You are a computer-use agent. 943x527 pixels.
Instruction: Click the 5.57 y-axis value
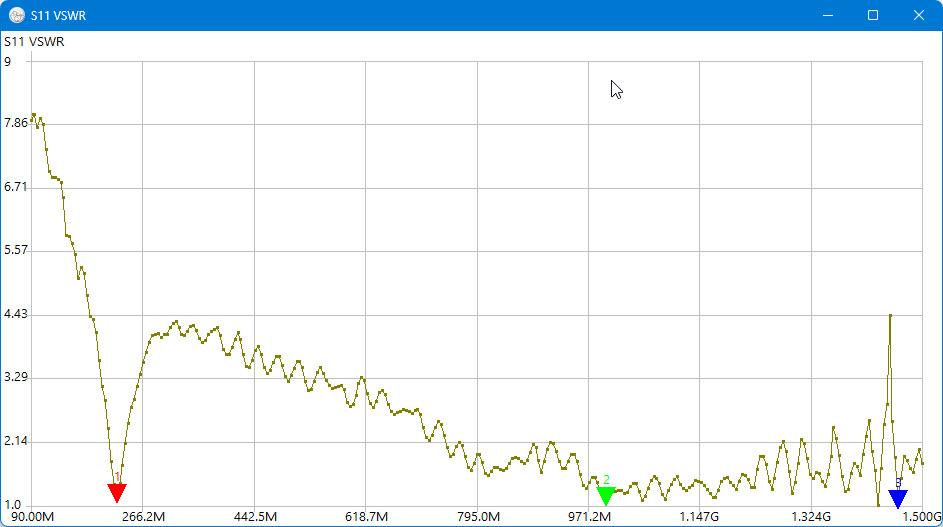pos(16,250)
